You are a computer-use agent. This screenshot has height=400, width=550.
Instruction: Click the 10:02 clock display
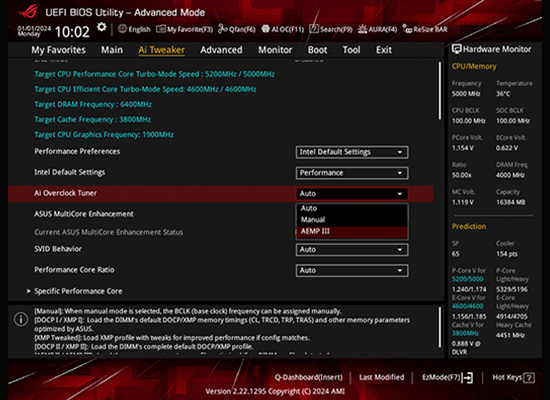(72, 32)
